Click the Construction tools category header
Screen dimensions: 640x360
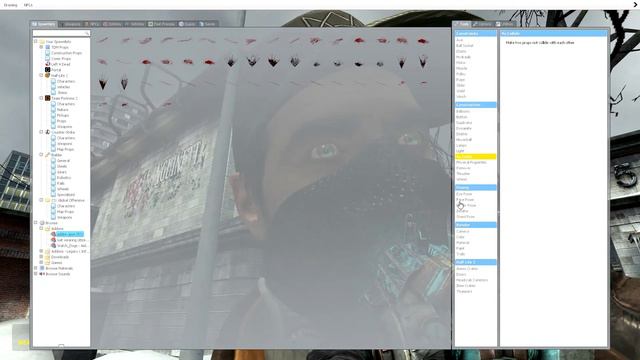(x=476, y=105)
